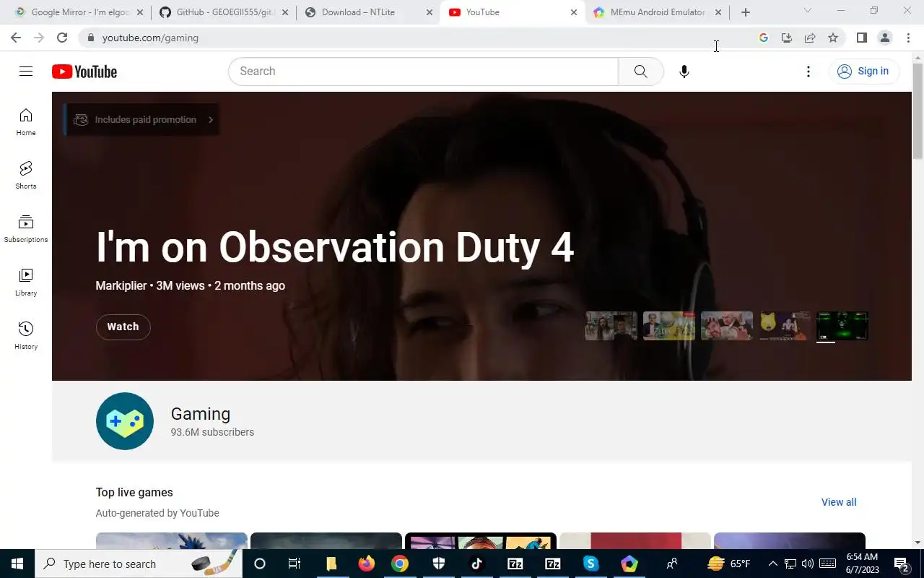Switch to MEmu Android Emulator tab
Screen dimensions: 924x578
click(657, 12)
